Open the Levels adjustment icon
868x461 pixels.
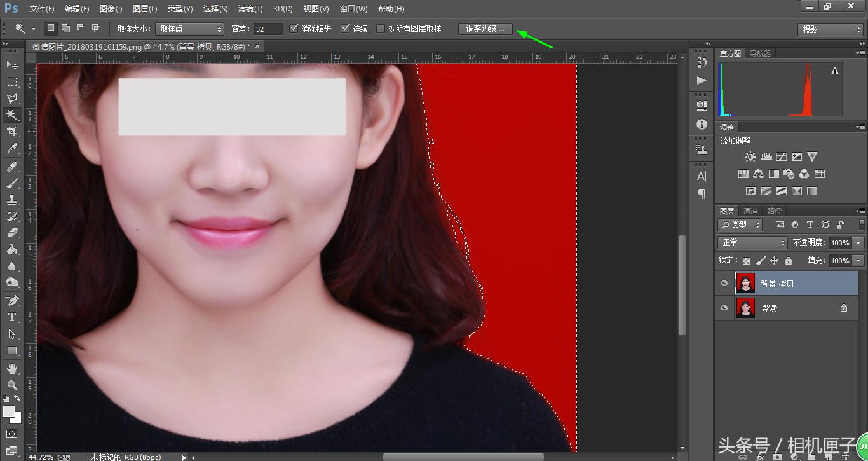[x=765, y=156]
